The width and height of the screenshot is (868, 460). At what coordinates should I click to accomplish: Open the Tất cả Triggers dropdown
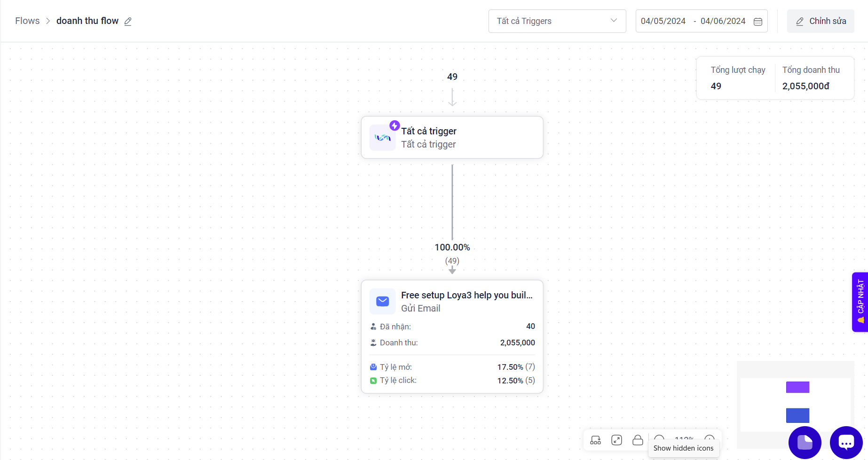coord(557,21)
